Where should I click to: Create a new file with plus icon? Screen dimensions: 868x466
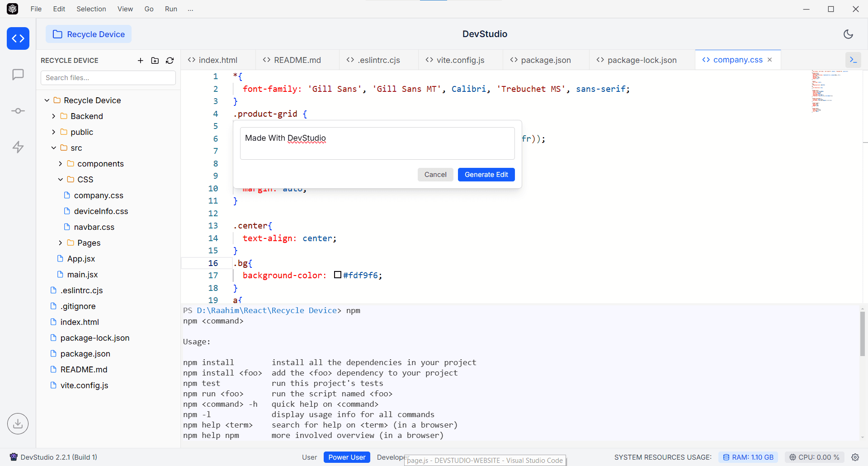point(141,61)
